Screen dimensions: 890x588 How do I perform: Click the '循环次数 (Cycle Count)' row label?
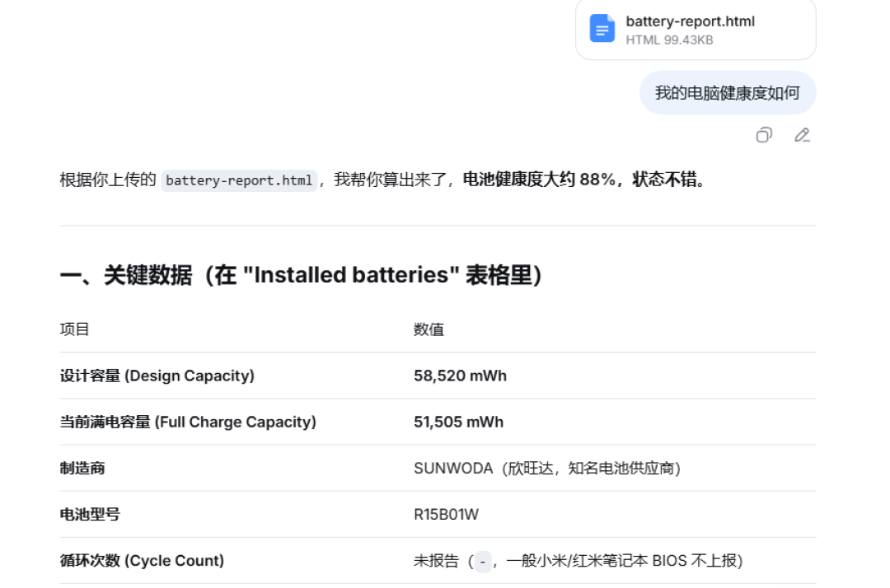(142, 560)
